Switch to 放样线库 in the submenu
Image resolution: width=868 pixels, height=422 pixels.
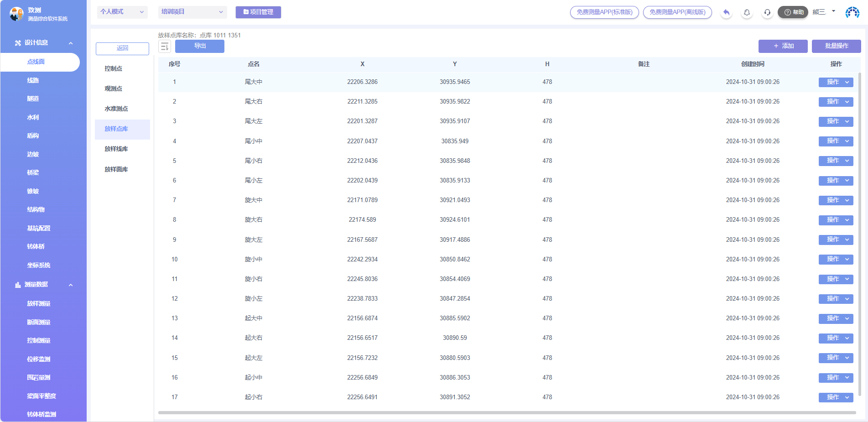click(x=116, y=149)
